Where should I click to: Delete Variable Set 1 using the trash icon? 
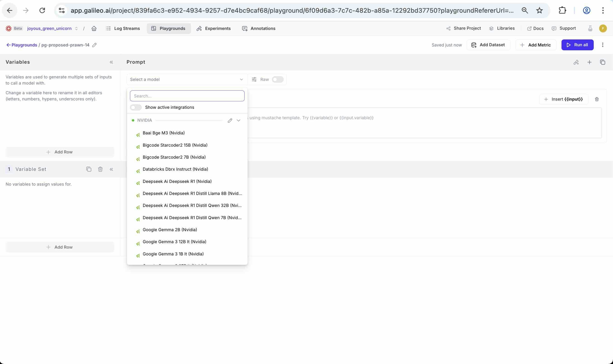click(x=100, y=169)
